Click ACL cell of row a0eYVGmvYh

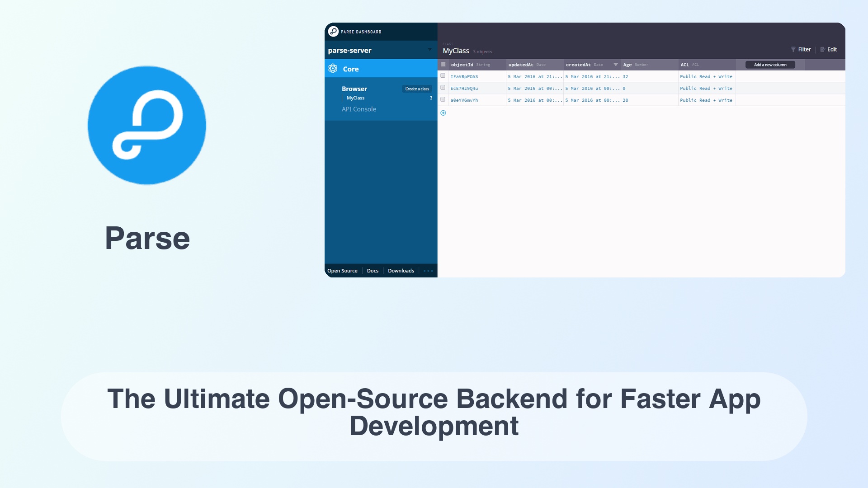coord(707,100)
